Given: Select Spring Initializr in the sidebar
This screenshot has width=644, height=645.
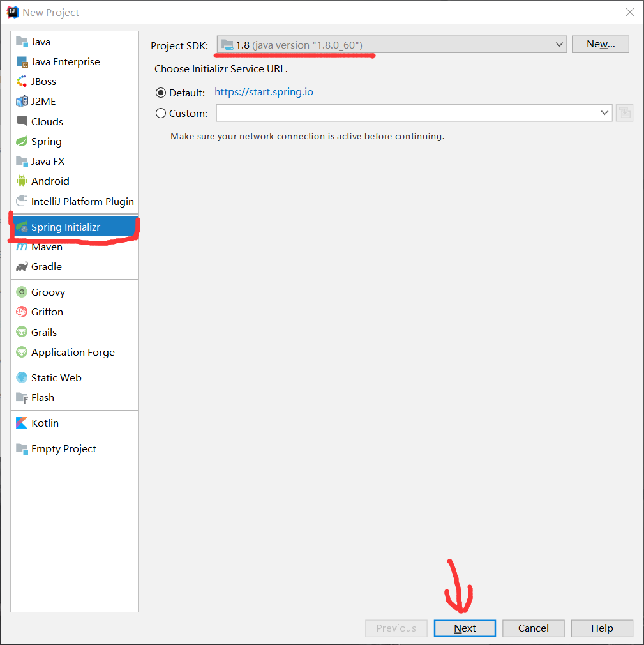Looking at the screenshot, I should [x=66, y=227].
